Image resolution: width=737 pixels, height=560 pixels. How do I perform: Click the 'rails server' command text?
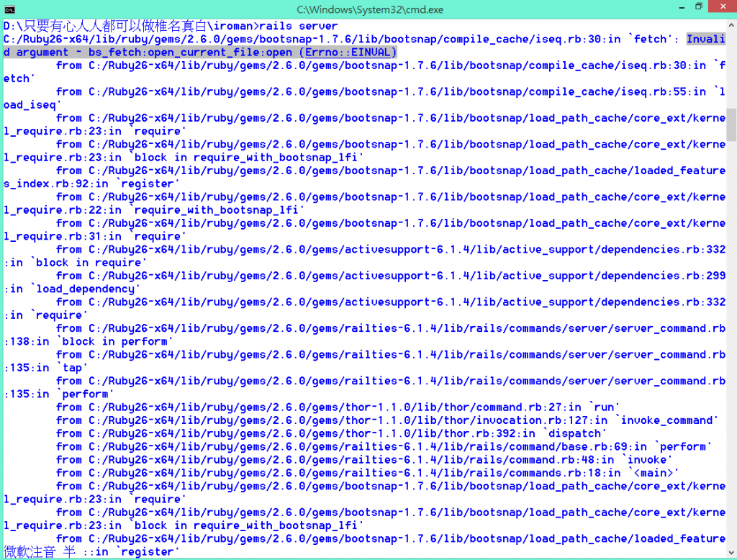click(298, 26)
